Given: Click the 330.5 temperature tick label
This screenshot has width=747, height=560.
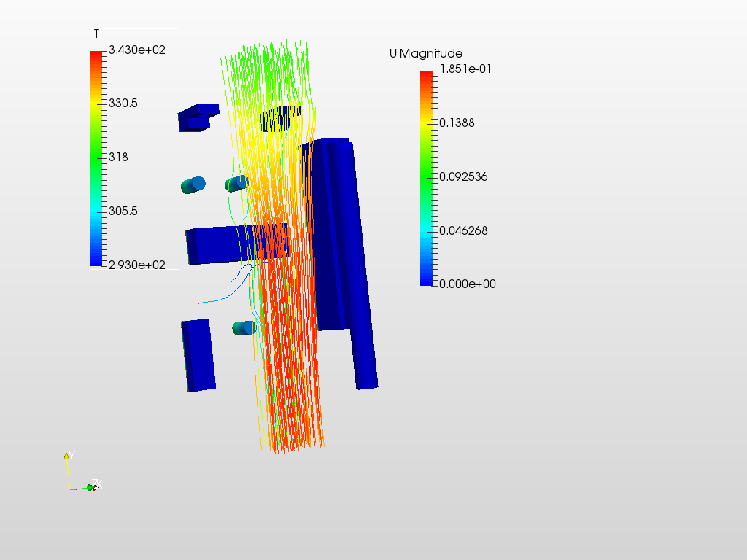Looking at the screenshot, I should click(x=124, y=102).
